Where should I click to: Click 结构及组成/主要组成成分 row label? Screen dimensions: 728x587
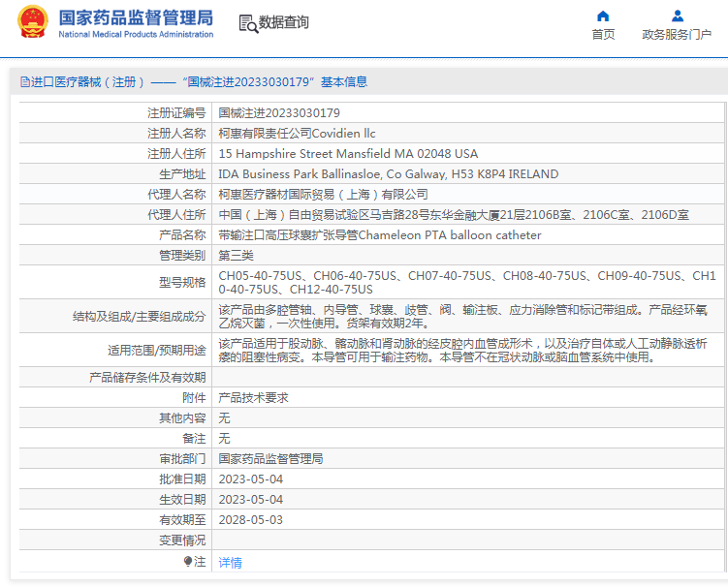click(x=140, y=317)
